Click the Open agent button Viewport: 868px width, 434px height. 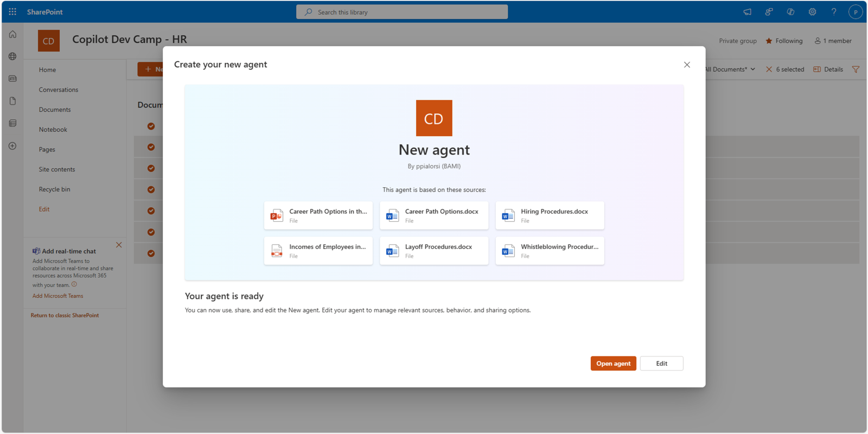pos(613,363)
